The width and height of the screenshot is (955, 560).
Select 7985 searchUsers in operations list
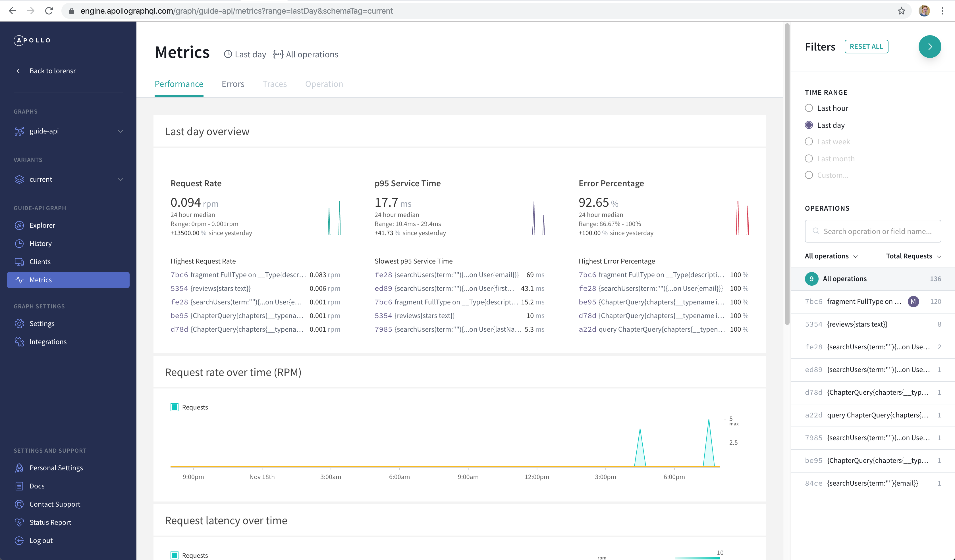pos(873,438)
